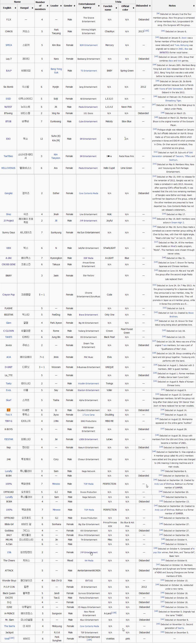Open the NU'EST group link

8,107
